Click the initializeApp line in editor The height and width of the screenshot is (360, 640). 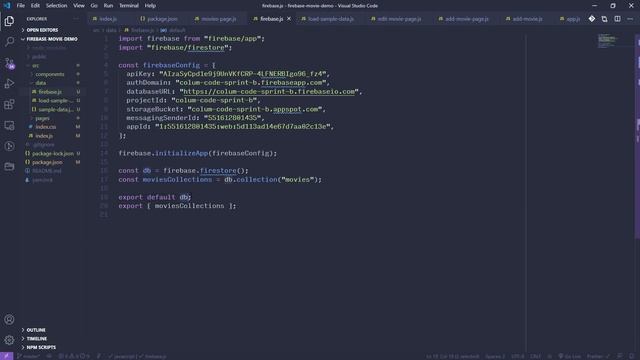coord(198,153)
